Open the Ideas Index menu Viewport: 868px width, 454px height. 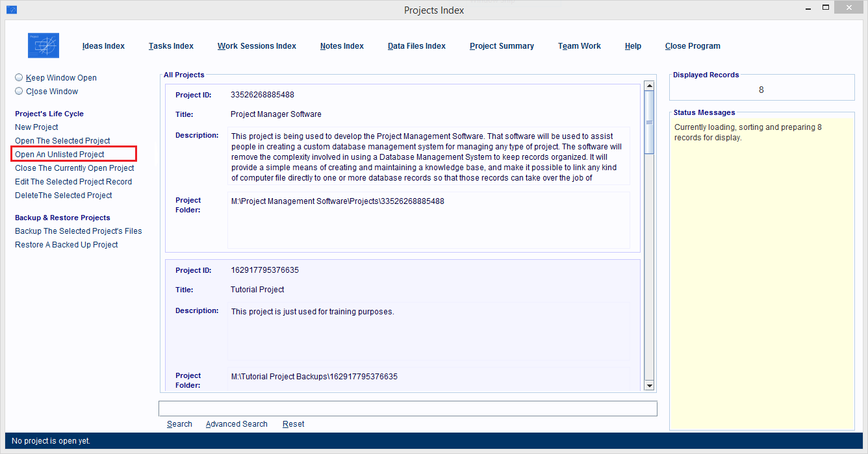pos(103,46)
